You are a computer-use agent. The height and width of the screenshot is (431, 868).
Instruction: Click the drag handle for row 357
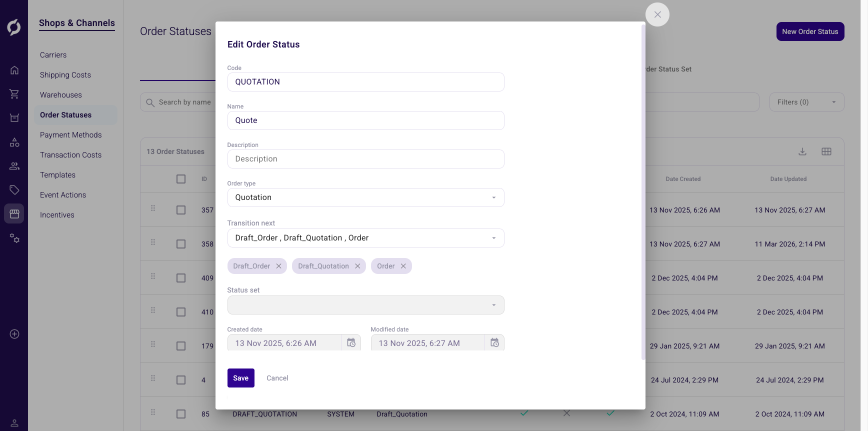click(x=153, y=208)
